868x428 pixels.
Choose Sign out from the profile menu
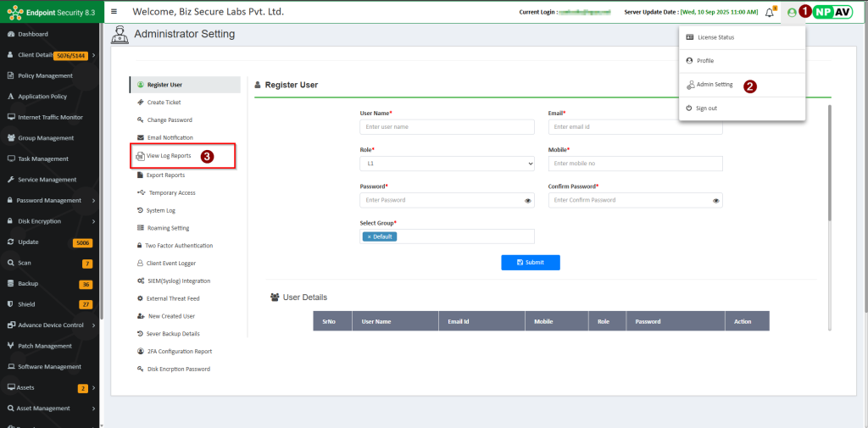click(x=706, y=108)
